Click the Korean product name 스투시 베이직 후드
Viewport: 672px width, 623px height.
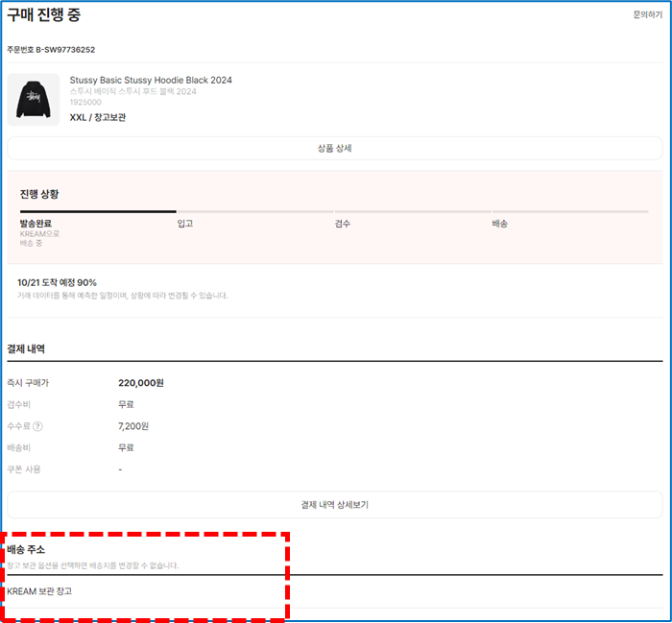(132, 91)
